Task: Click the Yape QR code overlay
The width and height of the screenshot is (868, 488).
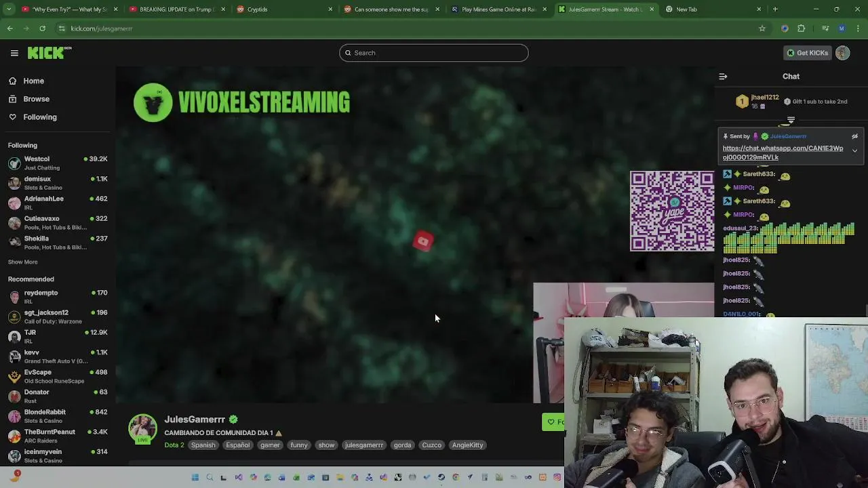Action: (x=672, y=211)
